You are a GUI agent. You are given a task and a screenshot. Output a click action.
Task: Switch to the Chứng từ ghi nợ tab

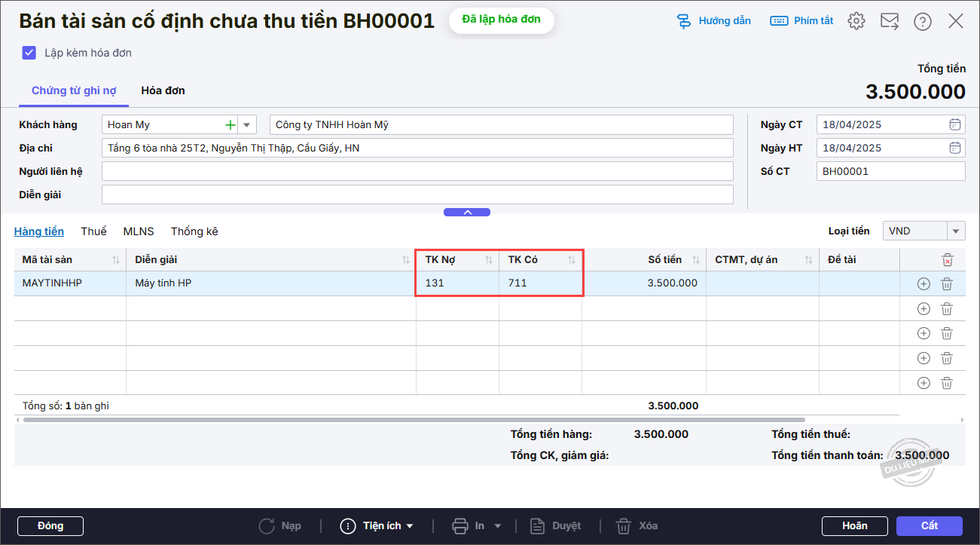74,90
